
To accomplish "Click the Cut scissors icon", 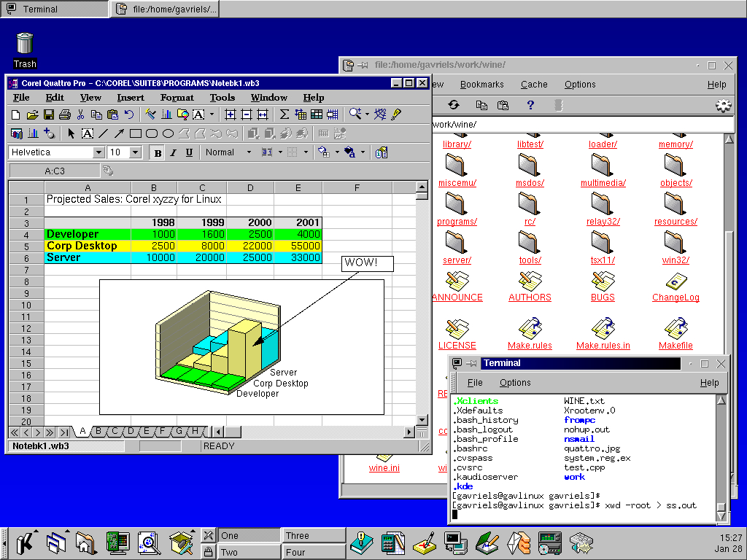I will [x=80, y=114].
